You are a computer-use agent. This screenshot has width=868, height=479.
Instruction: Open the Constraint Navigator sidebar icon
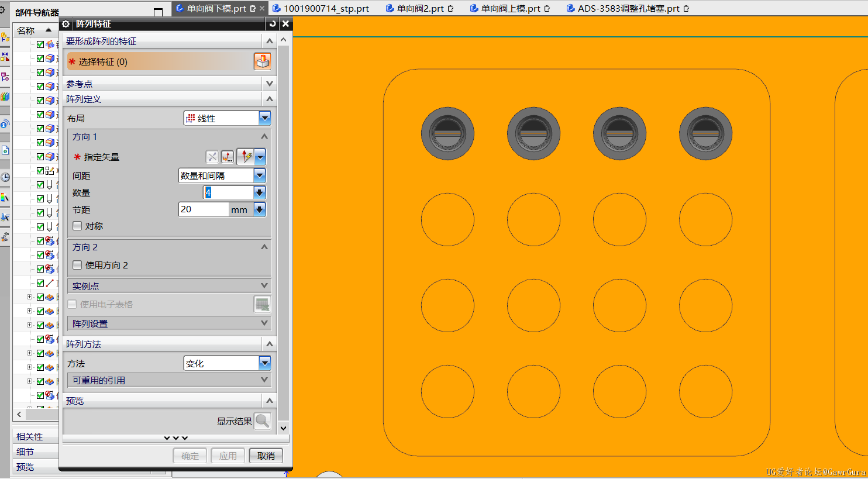(5, 57)
